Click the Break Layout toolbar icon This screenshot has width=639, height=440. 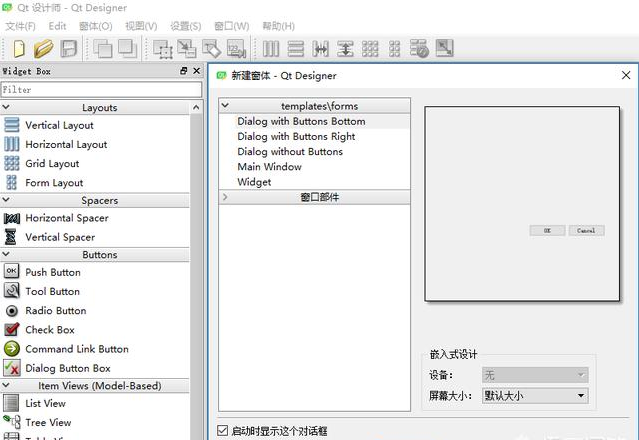(419, 48)
